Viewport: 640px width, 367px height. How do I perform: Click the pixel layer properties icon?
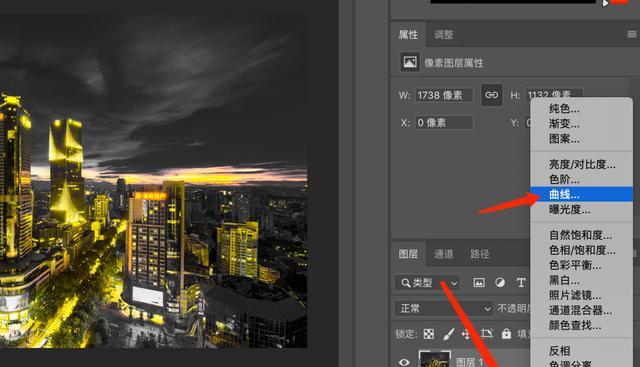tap(410, 62)
